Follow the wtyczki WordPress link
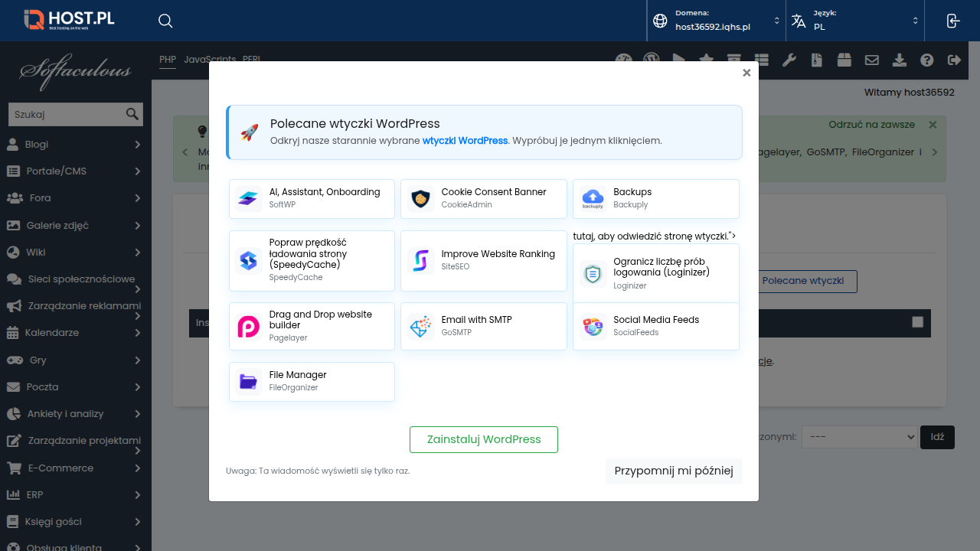980x551 pixels. (x=465, y=141)
